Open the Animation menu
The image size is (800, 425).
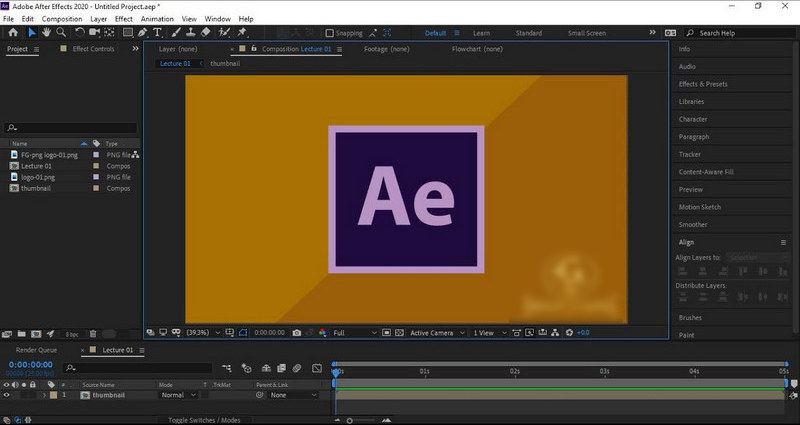tap(157, 19)
